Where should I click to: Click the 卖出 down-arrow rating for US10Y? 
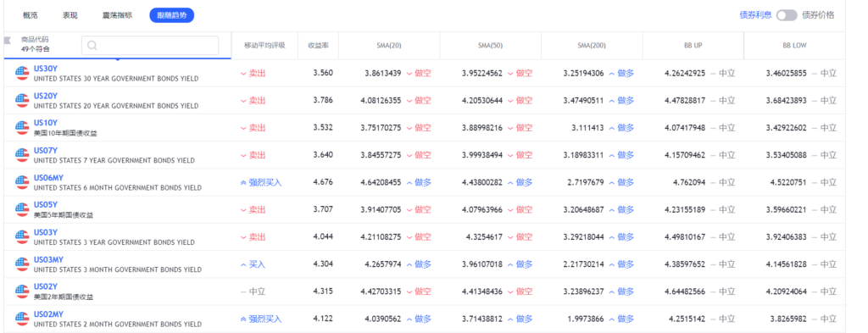point(253,128)
